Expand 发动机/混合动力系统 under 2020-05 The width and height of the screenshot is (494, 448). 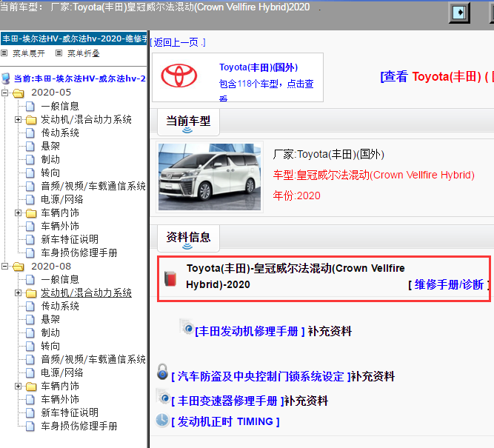[x=18, y=119]
